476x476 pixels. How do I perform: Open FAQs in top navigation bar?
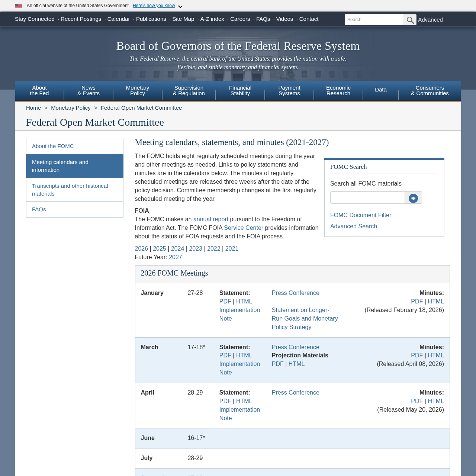click(x=263, y=19)
